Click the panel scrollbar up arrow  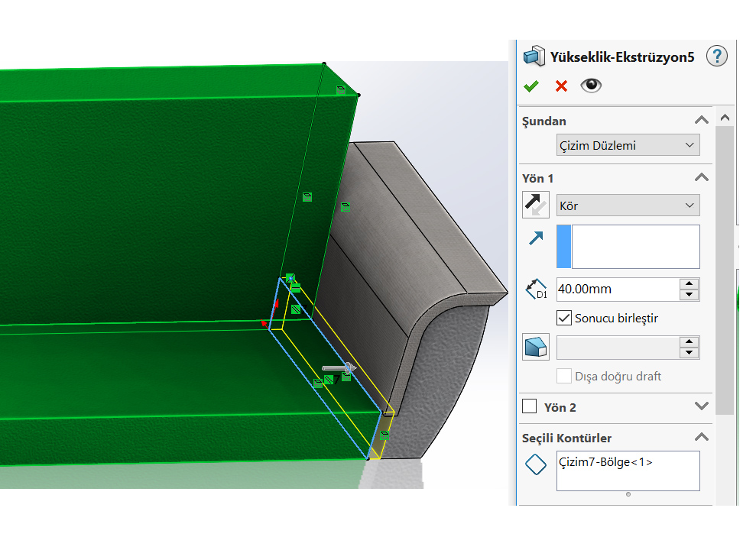(x=725, y=118)
